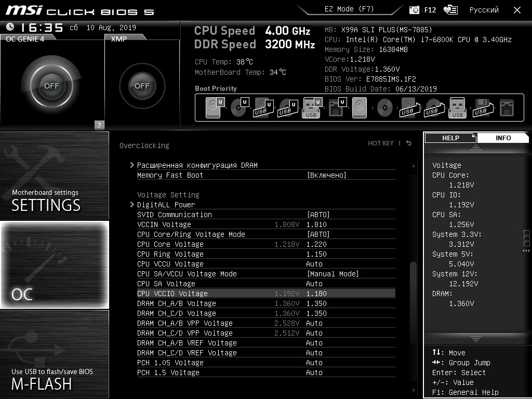
Task: Select the UEFI USB key boot icon
Action: [312, 108]
